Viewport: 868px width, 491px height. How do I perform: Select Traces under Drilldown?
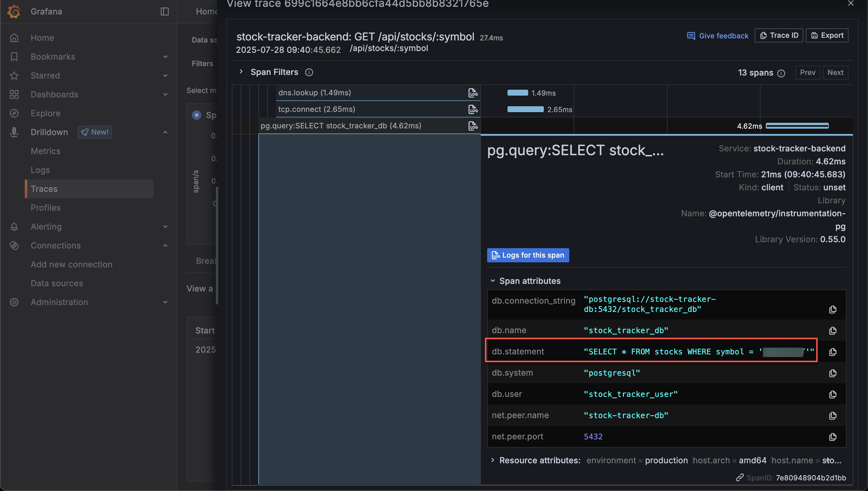[89, 189]
